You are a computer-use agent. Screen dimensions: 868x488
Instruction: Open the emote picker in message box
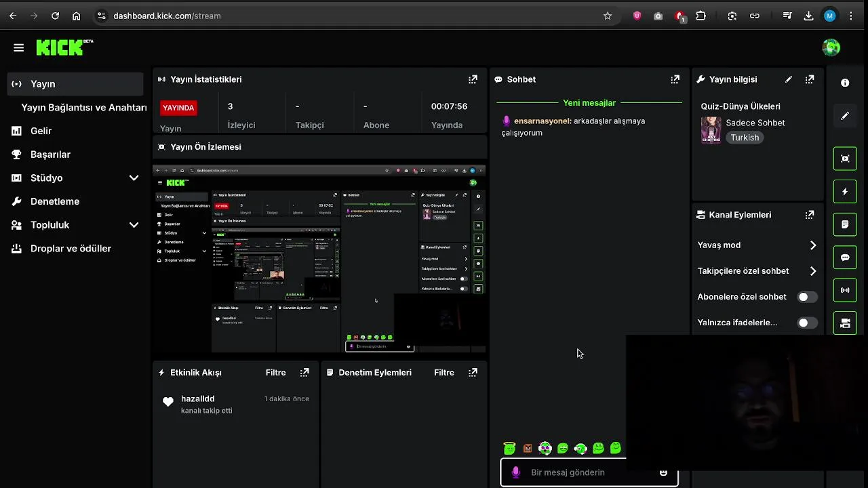(663, 472)
